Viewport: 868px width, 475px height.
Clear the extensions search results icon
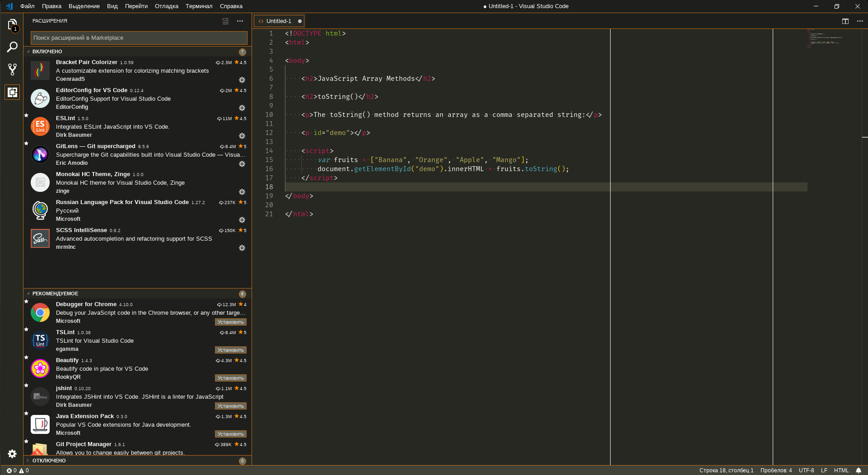[225, 21]
